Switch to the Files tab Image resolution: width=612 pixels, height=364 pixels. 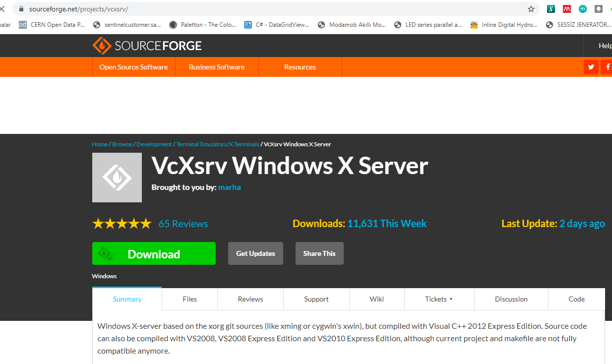click(189, 299)
